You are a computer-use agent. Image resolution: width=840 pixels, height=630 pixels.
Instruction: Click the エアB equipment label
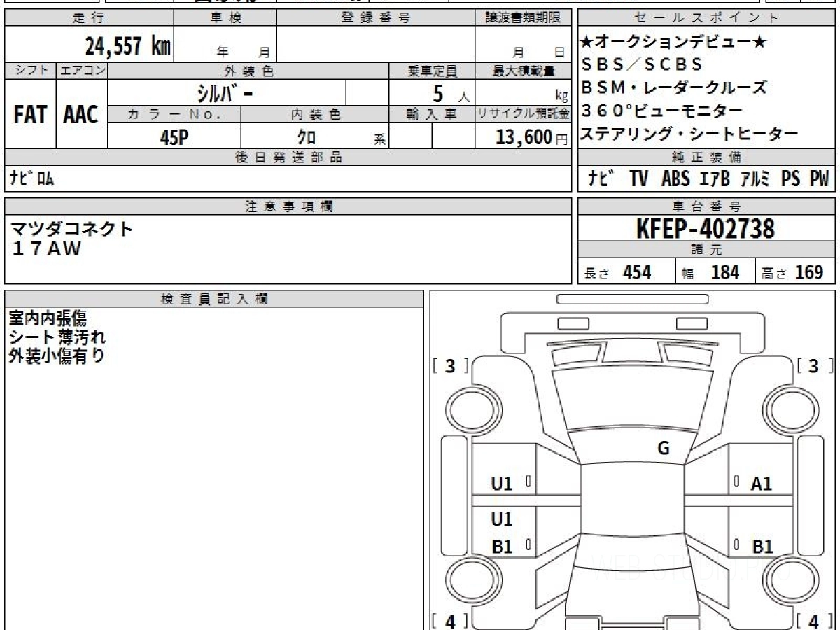point(714,179)
